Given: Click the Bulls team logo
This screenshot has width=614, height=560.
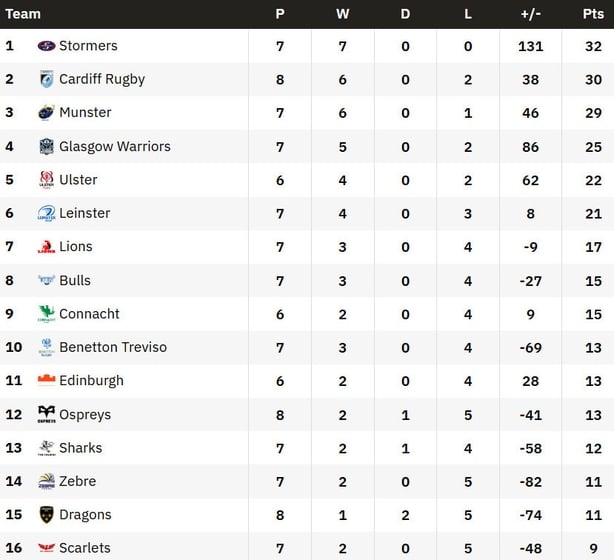Looking at the screenshot, I should click(46, 281).
